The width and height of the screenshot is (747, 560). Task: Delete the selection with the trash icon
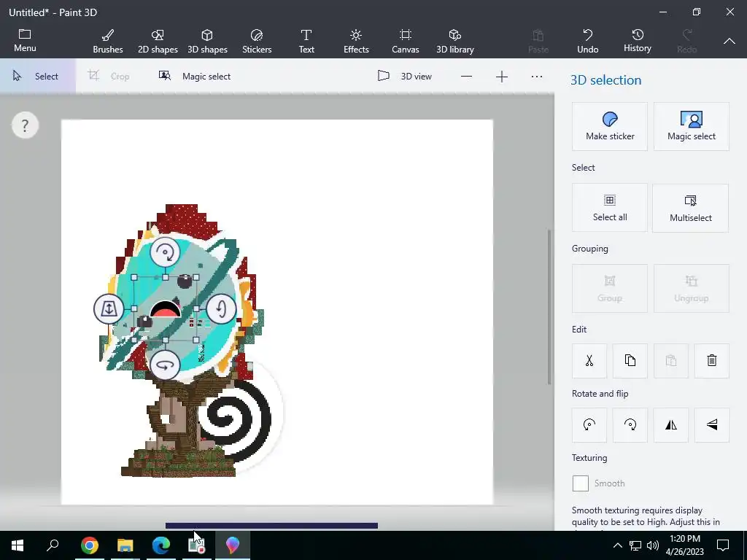(711, 360)
